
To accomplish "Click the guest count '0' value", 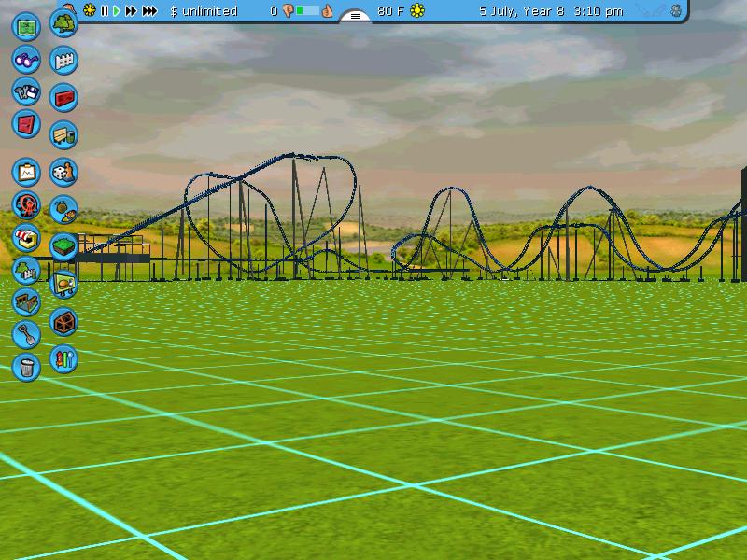I will pos(274,11).
